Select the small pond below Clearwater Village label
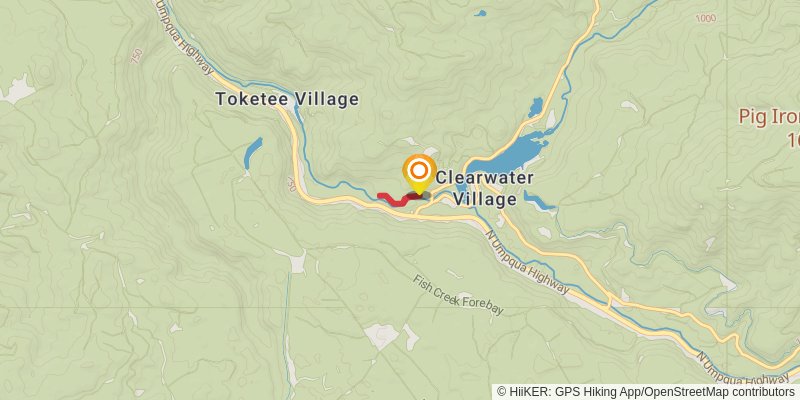 (x=538, y=201)
